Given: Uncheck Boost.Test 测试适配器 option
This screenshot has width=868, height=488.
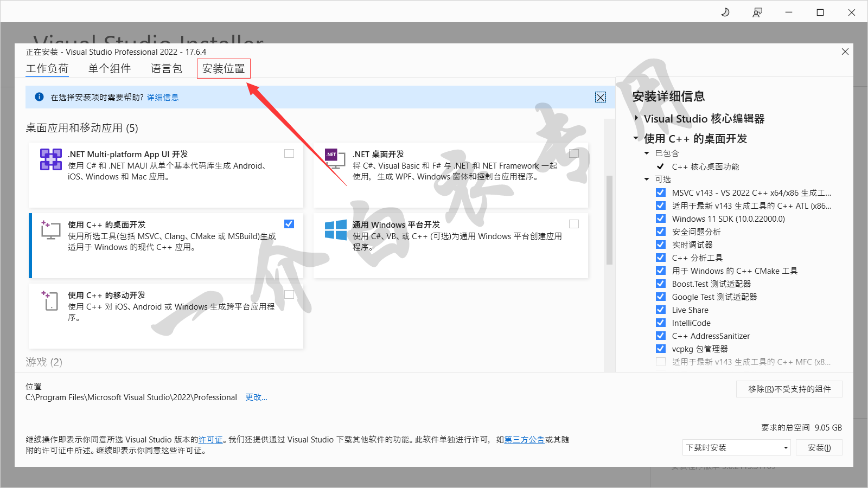Looking at the screenshot, I should [x=661, y=284].
